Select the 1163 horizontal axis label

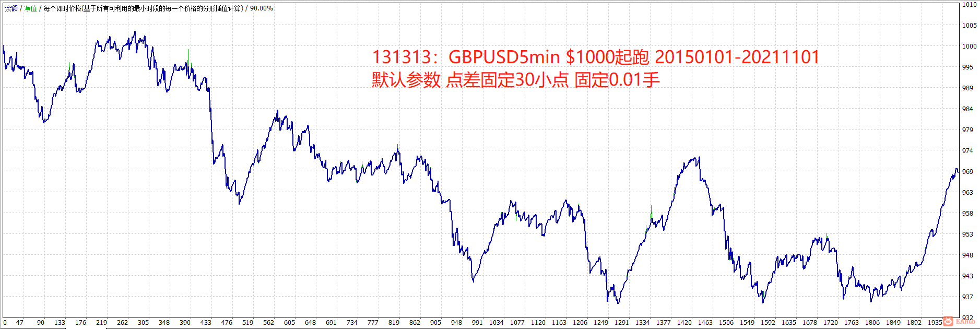tap(559, 323)
